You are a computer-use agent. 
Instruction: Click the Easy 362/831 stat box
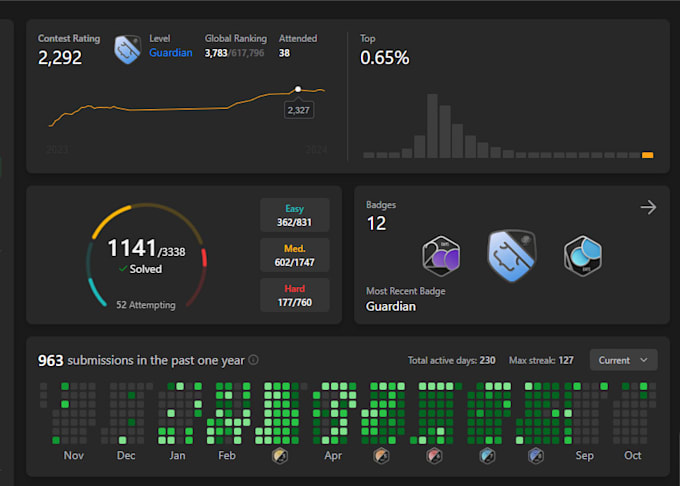click(x=294, y=215)
